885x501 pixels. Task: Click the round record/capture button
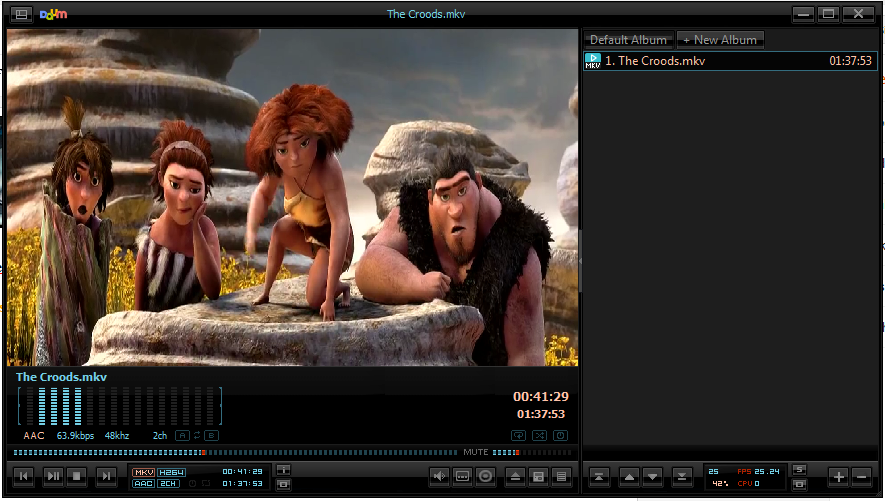click(485, 476)
